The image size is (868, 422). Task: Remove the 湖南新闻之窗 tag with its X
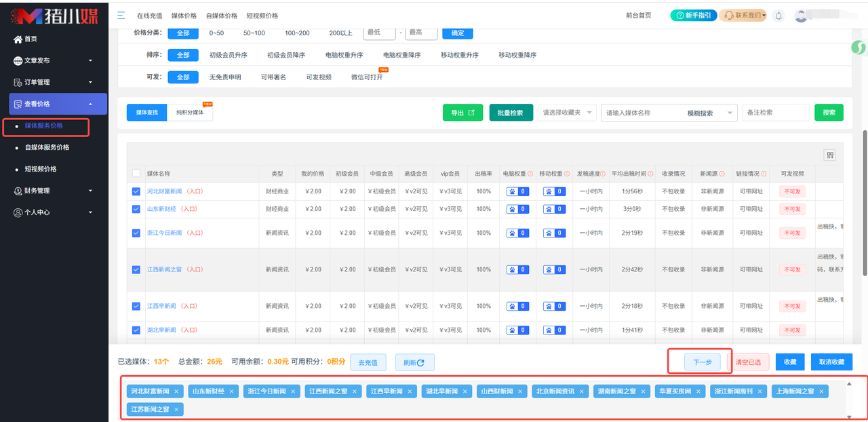pos(643,391)
